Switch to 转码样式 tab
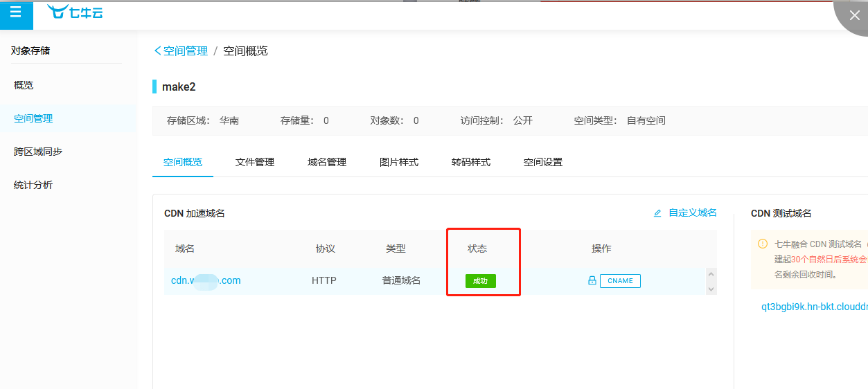The height and width of the screenshot is (389, 868). click(x=471, y=162)
